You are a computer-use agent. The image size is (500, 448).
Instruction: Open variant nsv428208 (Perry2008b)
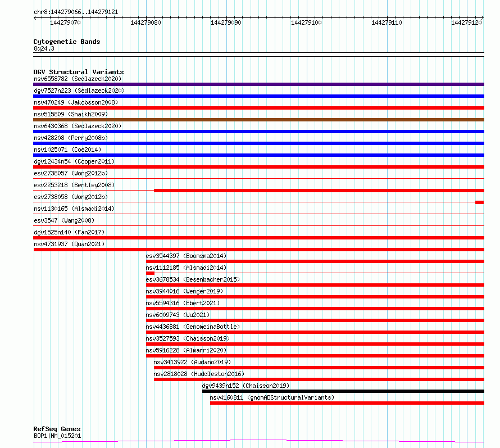[71, 138]
